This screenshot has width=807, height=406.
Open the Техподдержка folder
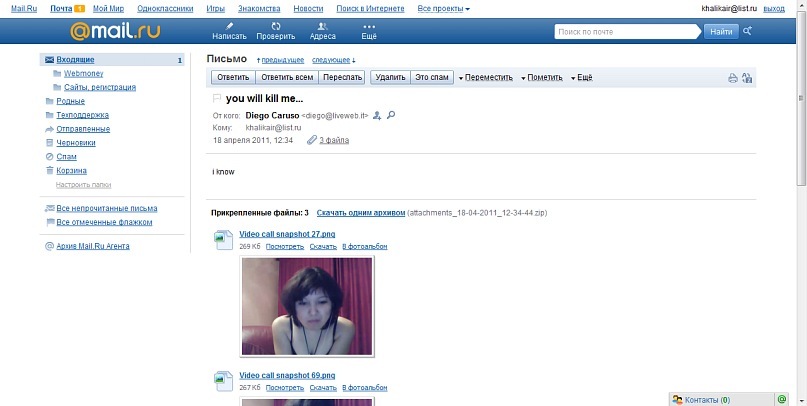point(82,115)
